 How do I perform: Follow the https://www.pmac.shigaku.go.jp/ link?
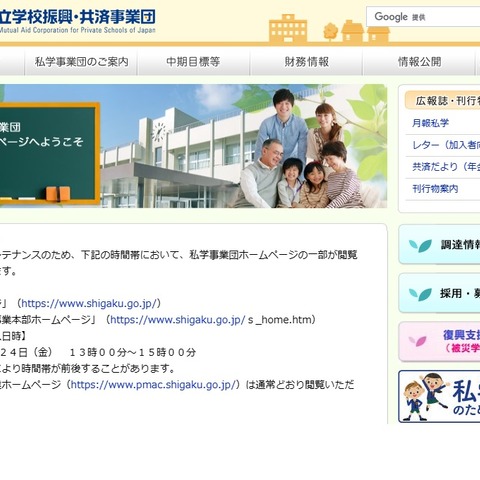(x=153, y=385)
